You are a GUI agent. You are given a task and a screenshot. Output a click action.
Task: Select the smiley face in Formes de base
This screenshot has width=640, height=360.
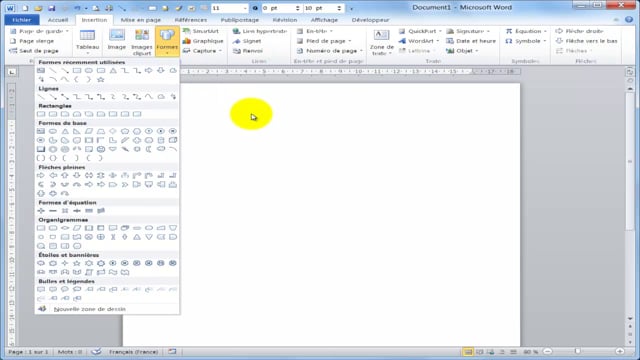[101, 149]
